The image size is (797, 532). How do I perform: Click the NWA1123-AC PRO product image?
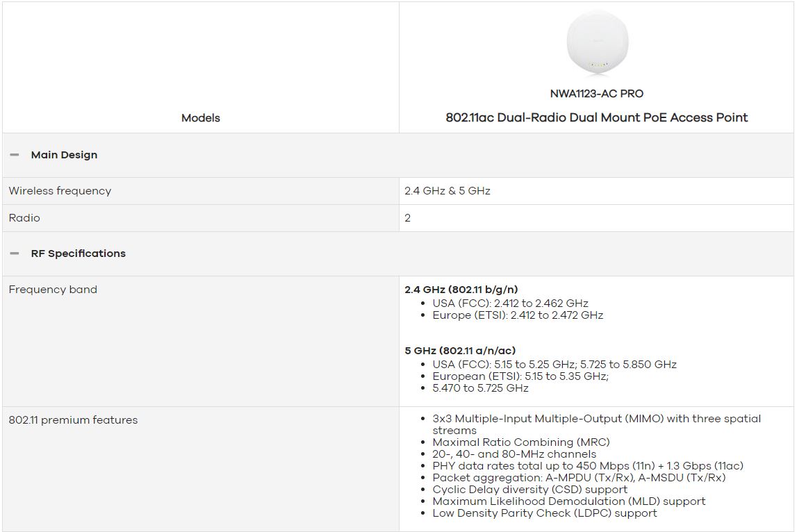[x=598, y=43]
